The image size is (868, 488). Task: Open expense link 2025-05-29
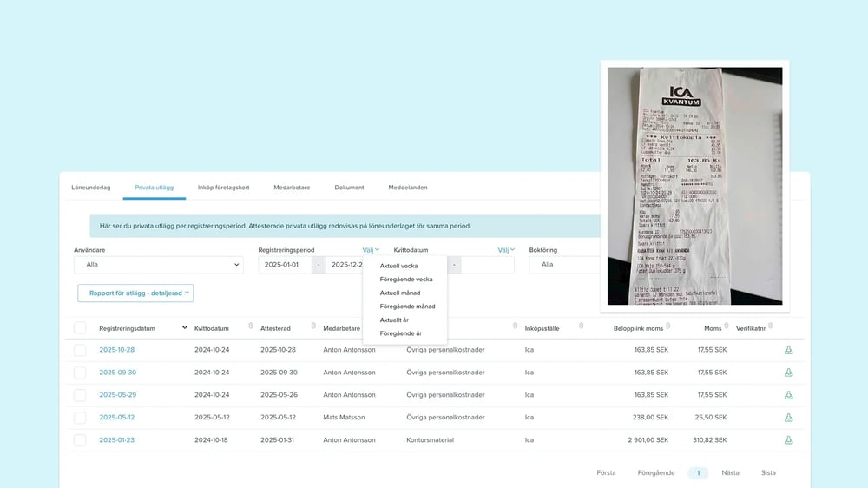tap(117, 395)
